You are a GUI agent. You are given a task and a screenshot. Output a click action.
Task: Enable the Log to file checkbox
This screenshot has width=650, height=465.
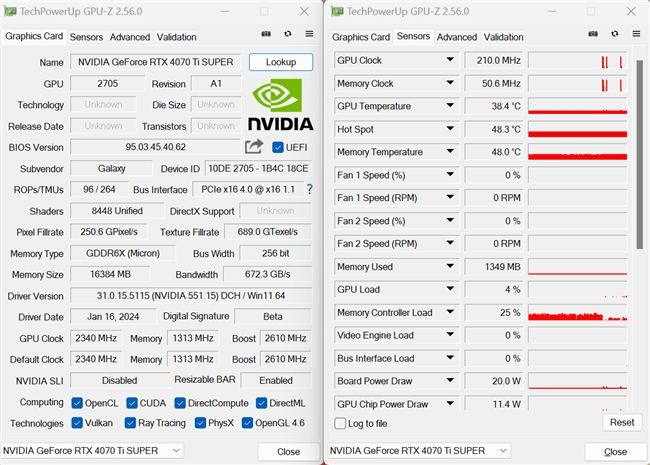(341, 423)
